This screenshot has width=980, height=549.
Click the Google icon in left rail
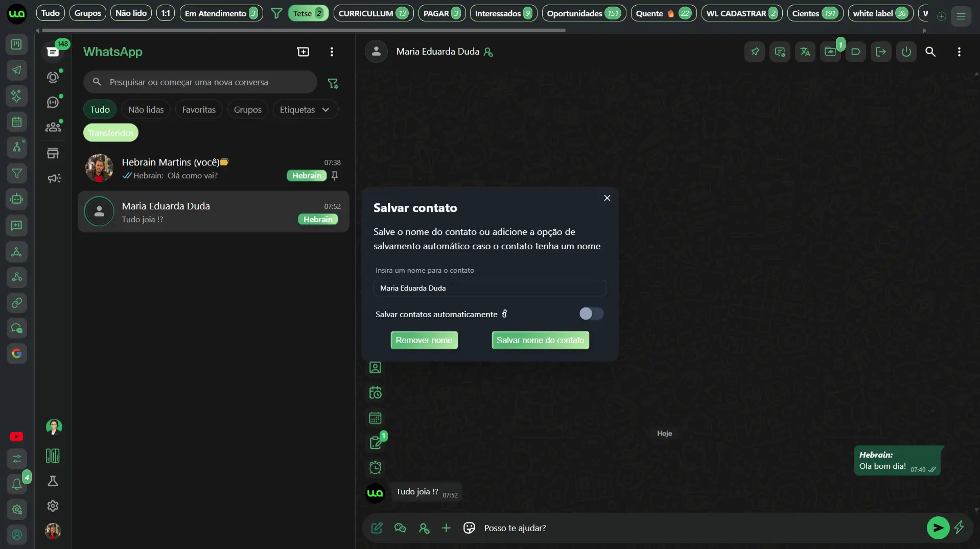coord(17,353)
